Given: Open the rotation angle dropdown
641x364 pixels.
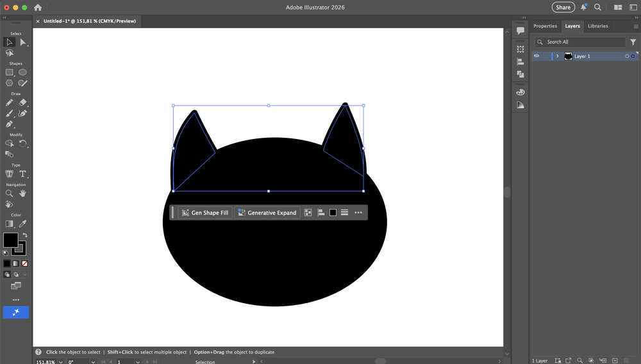Looking at the screenshot, I should (x=93, y=362).
